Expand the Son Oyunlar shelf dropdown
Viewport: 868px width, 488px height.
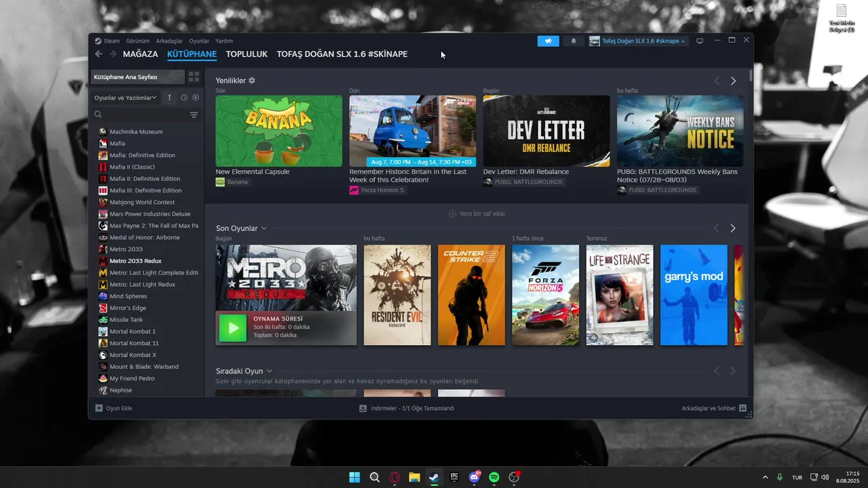point(264,228)
